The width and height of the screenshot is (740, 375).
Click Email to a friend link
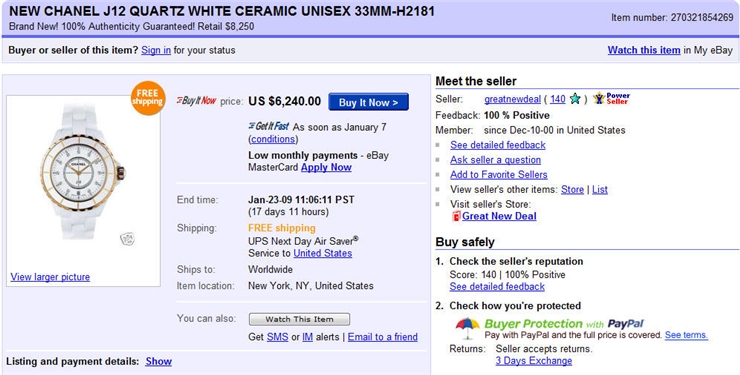click(383, 337)
